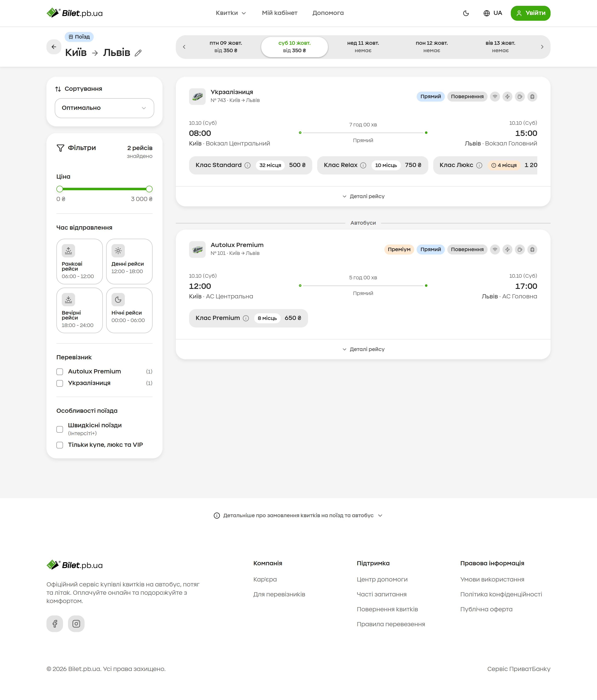Click luggage icon on Autolux Premium card
Screen dimensions: 597x700
532,249
